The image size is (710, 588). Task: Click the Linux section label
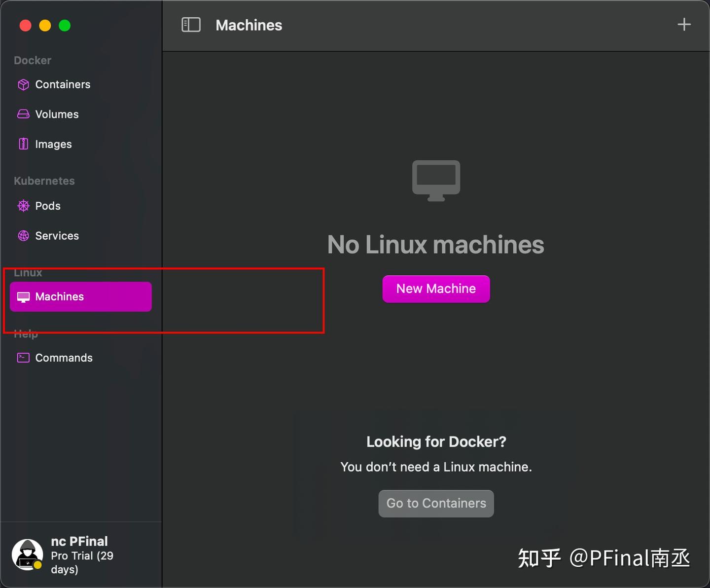pos(28,272)
